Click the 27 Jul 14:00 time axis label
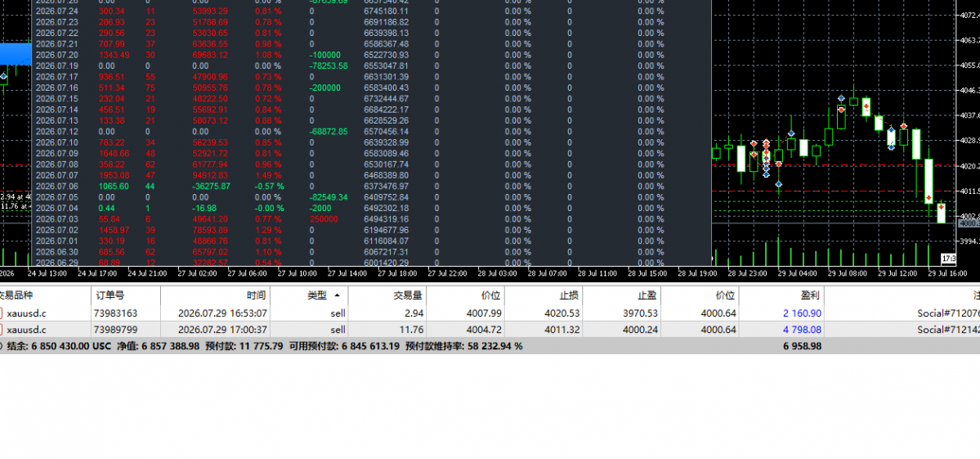 click(x=346, y=273)
